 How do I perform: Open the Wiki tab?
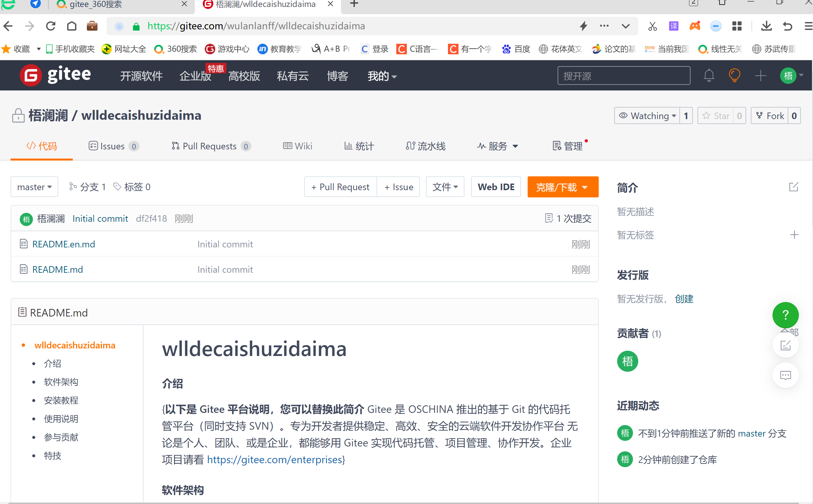298,146
